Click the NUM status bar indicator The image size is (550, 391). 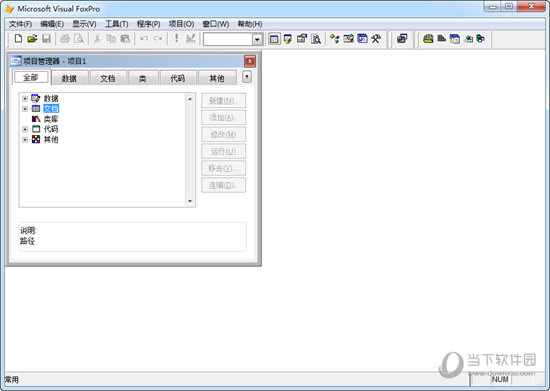500,379
